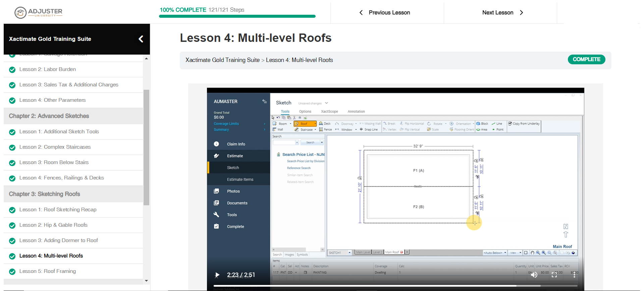This screenshot has height=291, width=644.
Task: Go to the Previous Lesson
Action: point(385,13)
